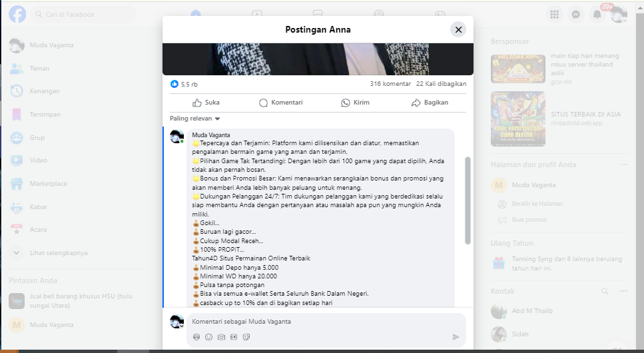Click the scrollbar in the post dialog
644x353 pixels.
[468, 200]
